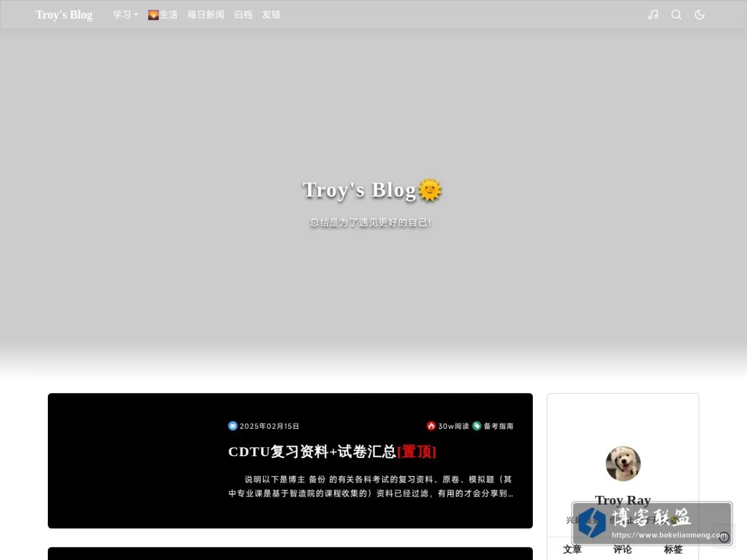Open the 归档 menu item

tap(243, 14)
